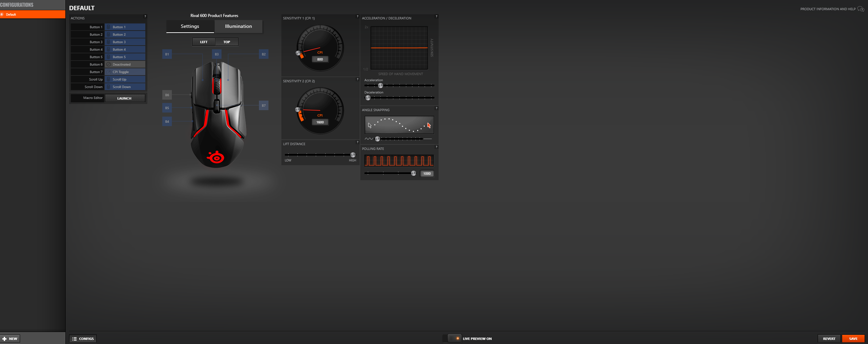Open the Deactivated assignment for Button 6

pos(125,64)
